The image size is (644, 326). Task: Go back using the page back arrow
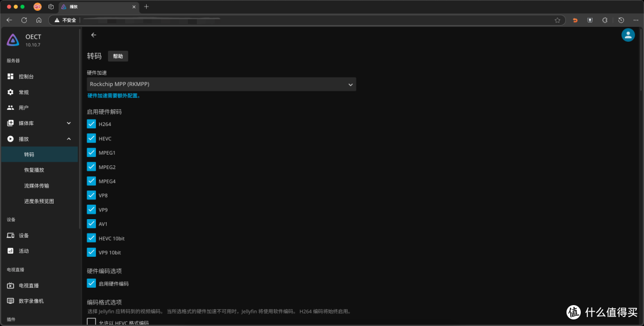tap(94, 35)
